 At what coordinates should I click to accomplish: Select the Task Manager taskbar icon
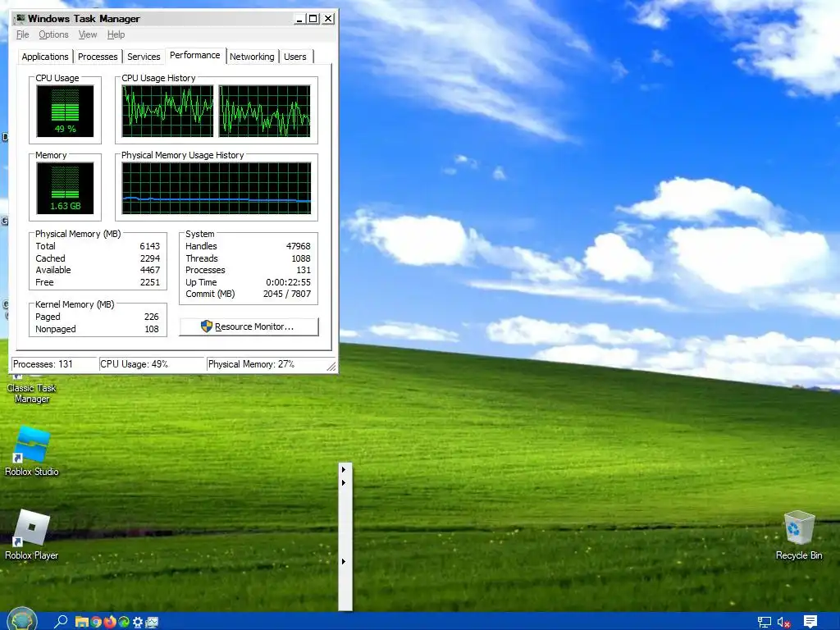[152, 622]
